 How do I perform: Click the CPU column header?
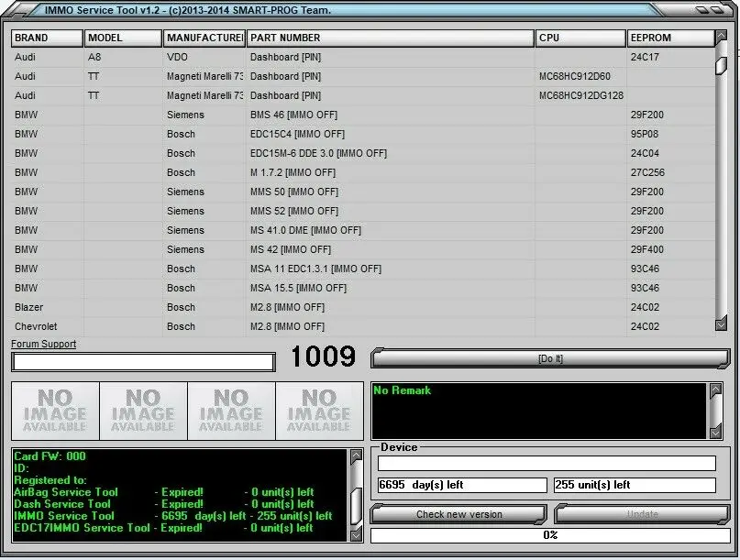coord(580,38)
